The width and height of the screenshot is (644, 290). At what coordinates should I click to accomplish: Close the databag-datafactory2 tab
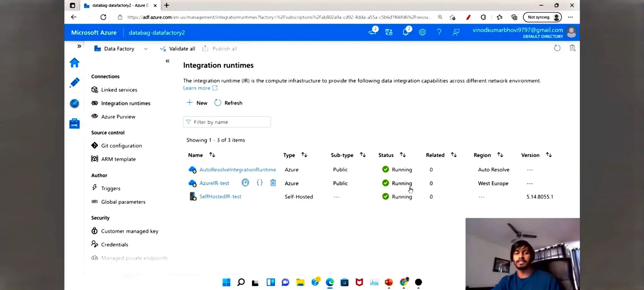155,5
